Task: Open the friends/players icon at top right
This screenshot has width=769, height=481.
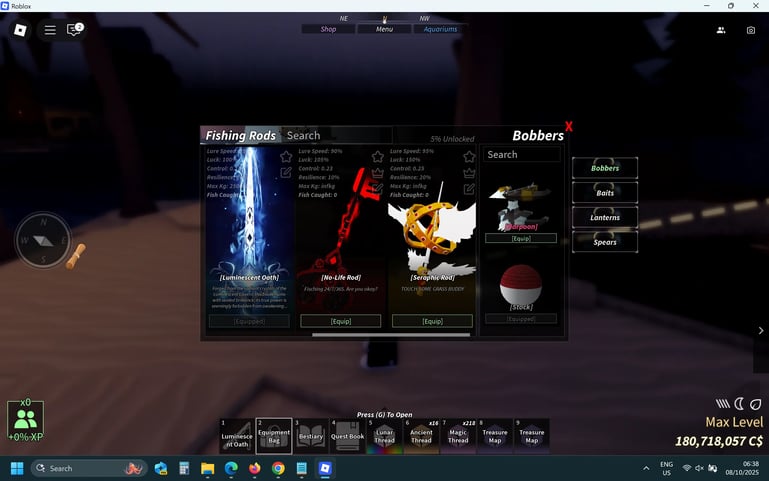Action: [x=720, y=30]
